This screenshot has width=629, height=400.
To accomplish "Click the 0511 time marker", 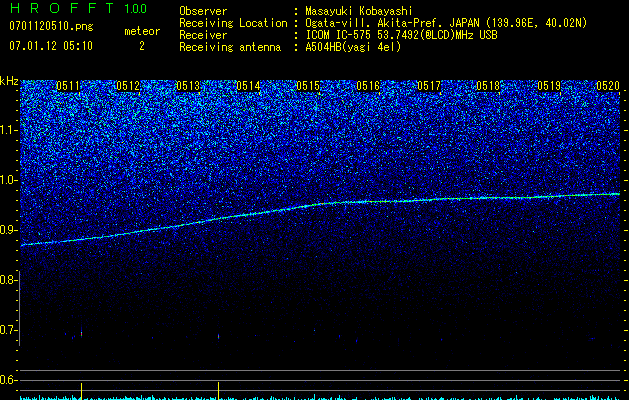I will click(x=68, y=86).
